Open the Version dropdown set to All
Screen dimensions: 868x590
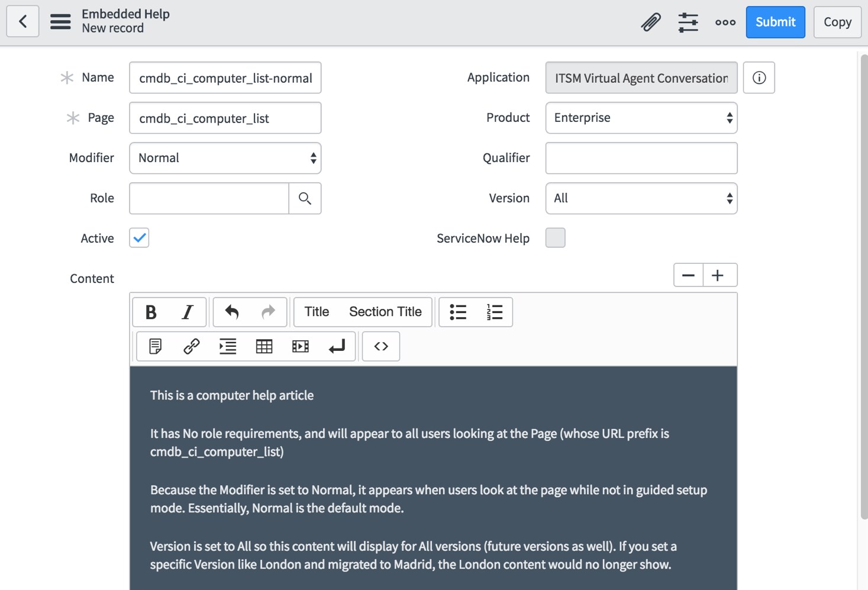[x=641, y=198]
